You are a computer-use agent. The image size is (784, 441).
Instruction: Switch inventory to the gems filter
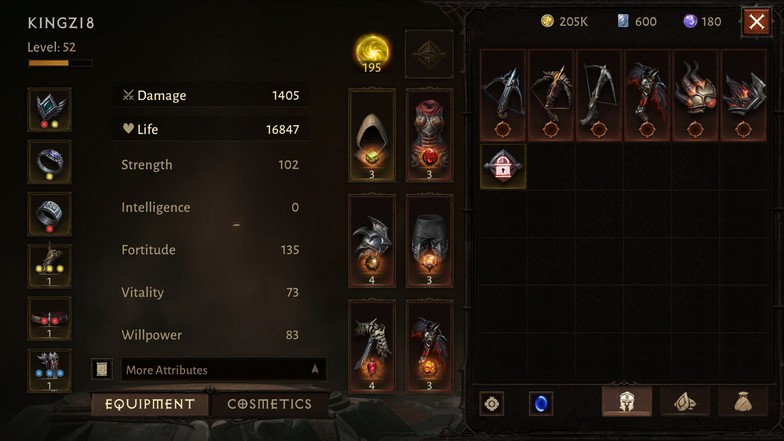684,402
